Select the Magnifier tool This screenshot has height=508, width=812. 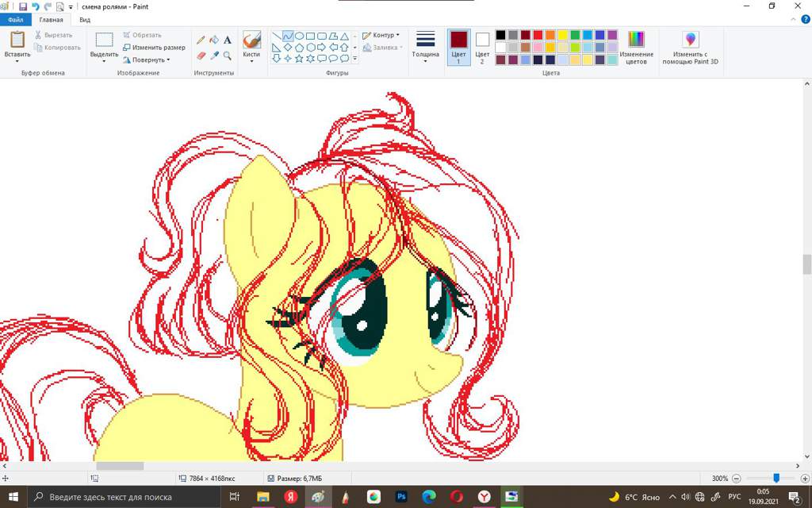point(228,55)
